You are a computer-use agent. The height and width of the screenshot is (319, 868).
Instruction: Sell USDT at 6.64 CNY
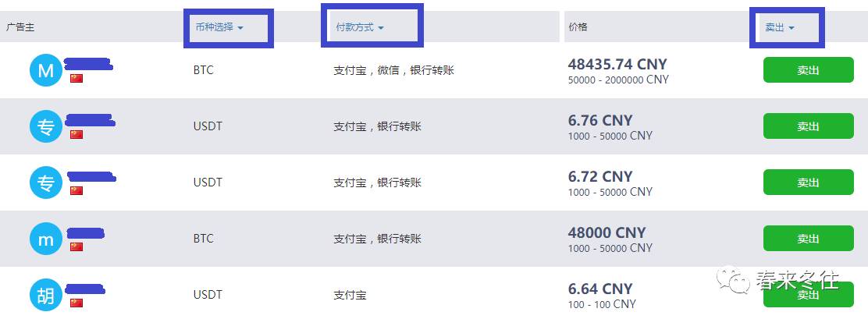[808, 295]
